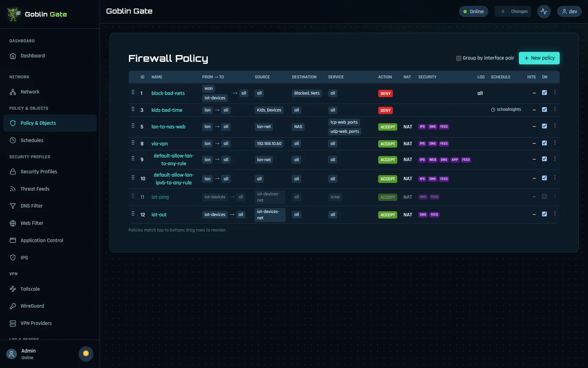588x368 pixels.
Task: Disable the default-allow-lan-ipv6-to-any-rule checkbox
Action: (x=544, y=178)
